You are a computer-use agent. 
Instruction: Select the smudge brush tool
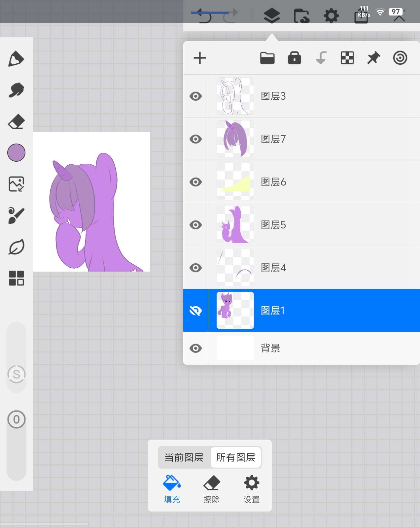pos(16,90)
